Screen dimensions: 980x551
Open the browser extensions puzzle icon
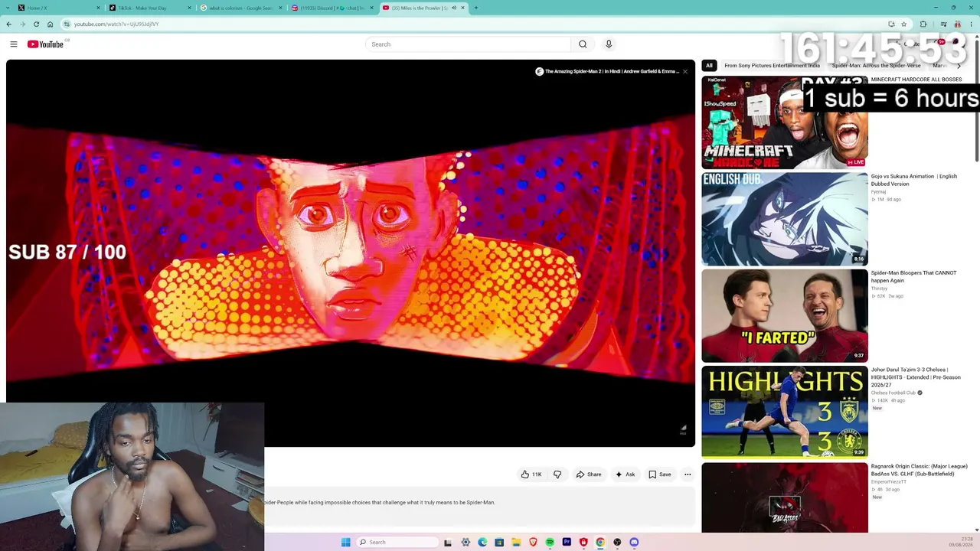(x=923, y=24)
